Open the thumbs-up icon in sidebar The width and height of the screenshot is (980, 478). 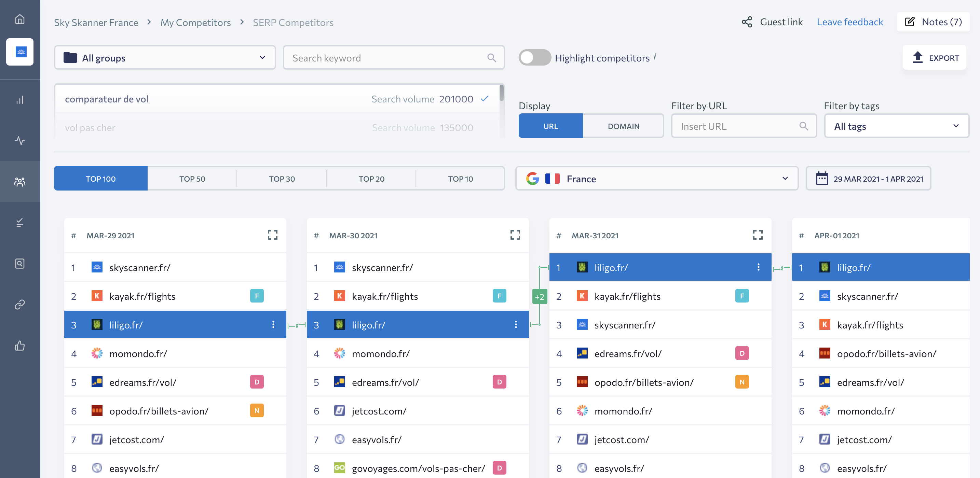pyautogui.click(x=20, y=346)
